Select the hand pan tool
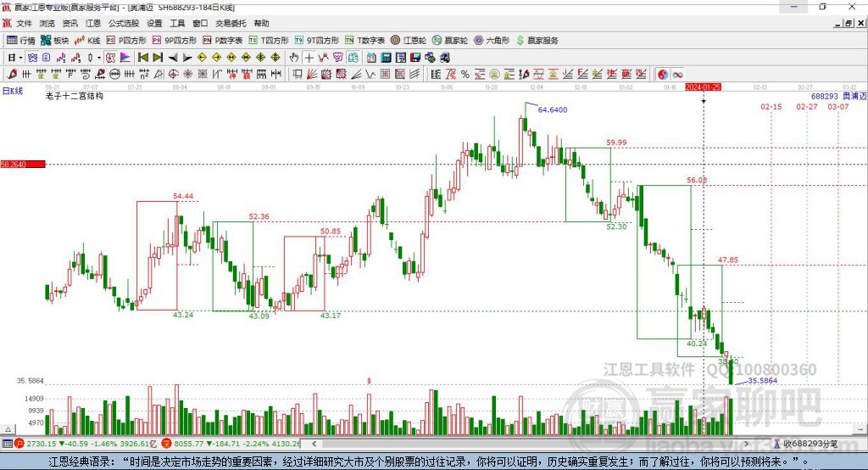 point(294,58)
